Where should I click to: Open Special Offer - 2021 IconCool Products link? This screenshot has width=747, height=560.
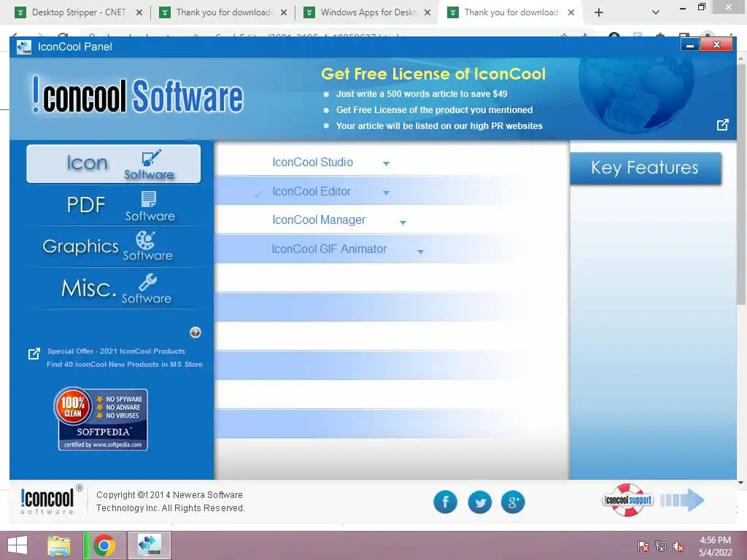pos(116,351)
